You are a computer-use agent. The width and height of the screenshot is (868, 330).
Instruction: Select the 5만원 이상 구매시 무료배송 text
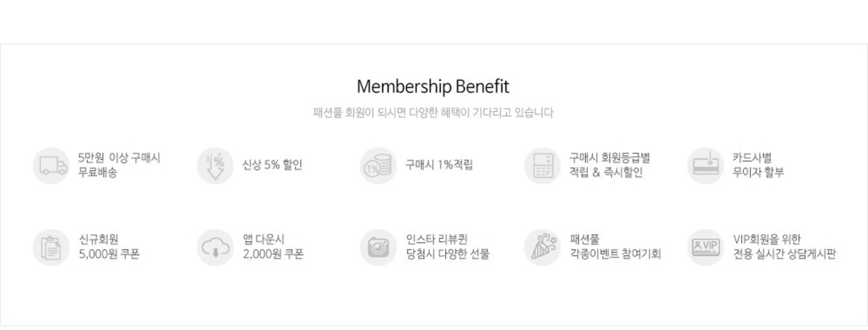[x=119, y=165]
